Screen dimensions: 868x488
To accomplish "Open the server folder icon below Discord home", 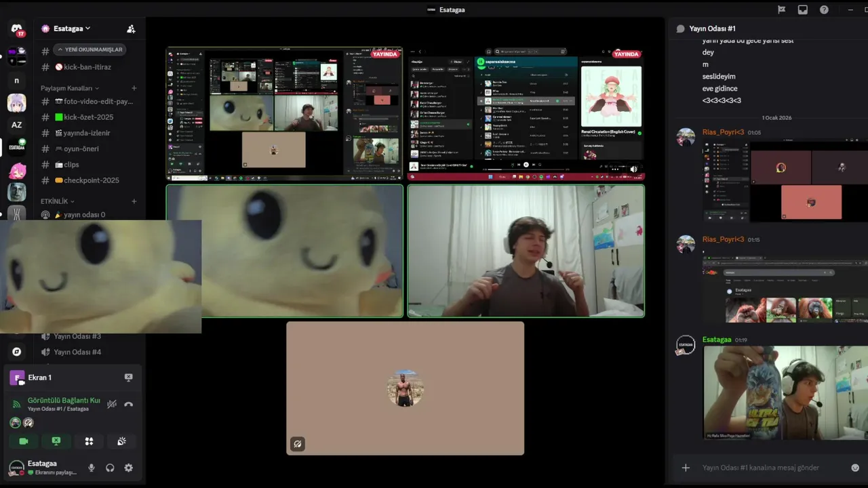I will [x=17, y=55].
